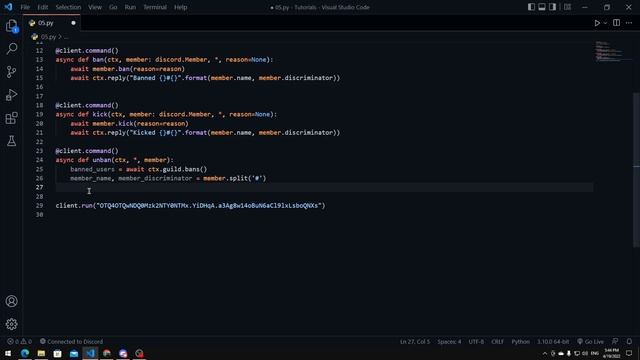Open Source Control view
Image resolution: width=640 pixels, height=360 pixels.
[x=11, y=72]
